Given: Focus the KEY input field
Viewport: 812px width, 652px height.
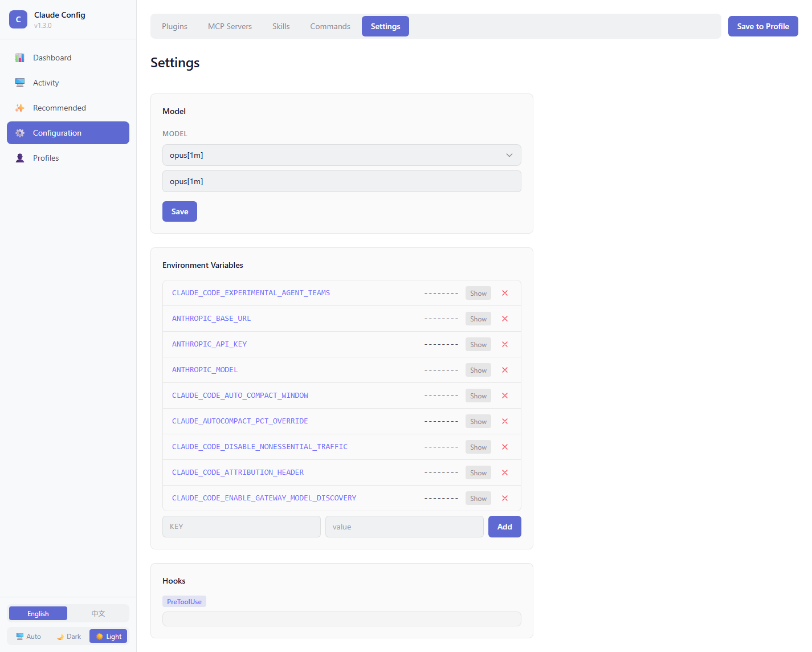Looking at the screenshot, I should 242,527.
